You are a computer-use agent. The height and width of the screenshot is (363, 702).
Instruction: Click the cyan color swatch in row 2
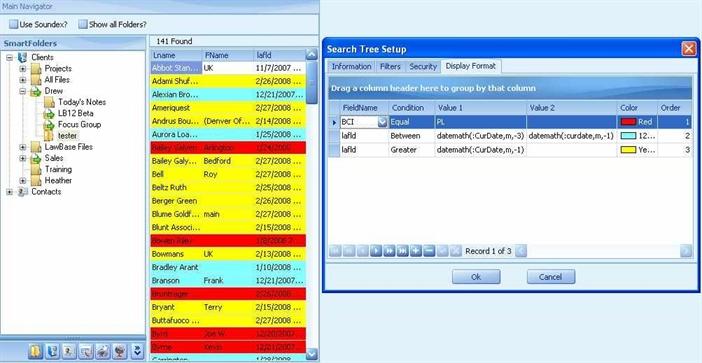[x=628, y=136]
